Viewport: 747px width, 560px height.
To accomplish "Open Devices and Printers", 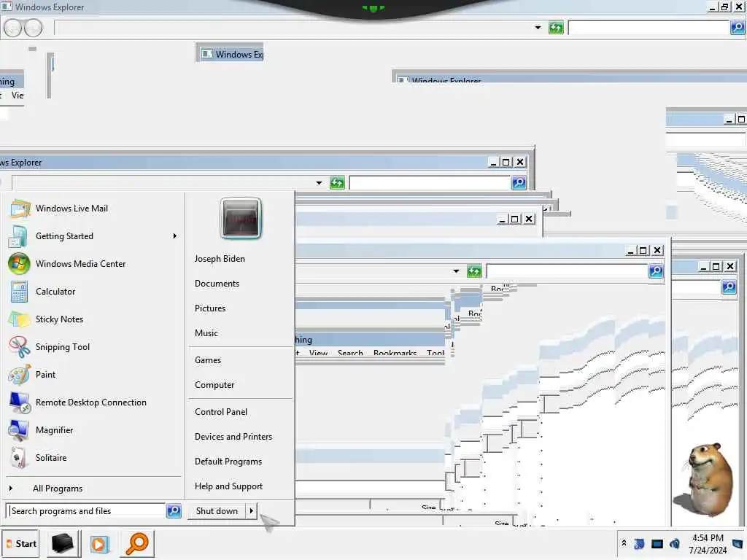I will pyautogui.click(x=233, y=437).
